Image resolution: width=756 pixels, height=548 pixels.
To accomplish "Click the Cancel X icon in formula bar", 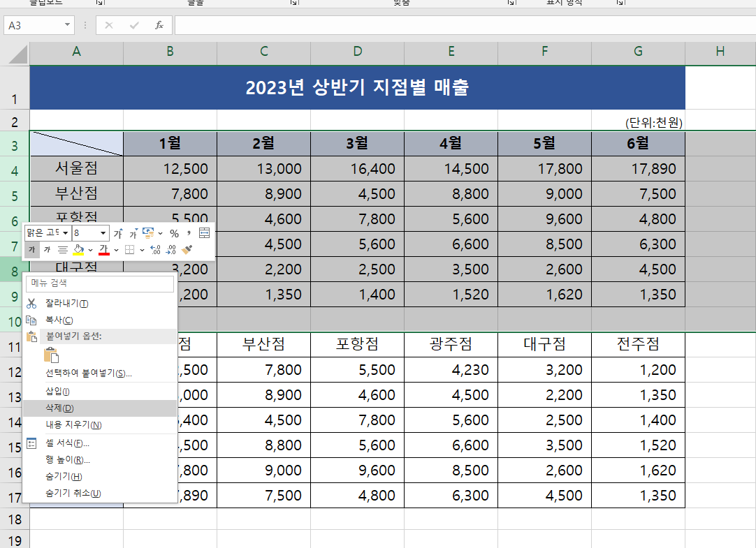I will coord(109,25).
